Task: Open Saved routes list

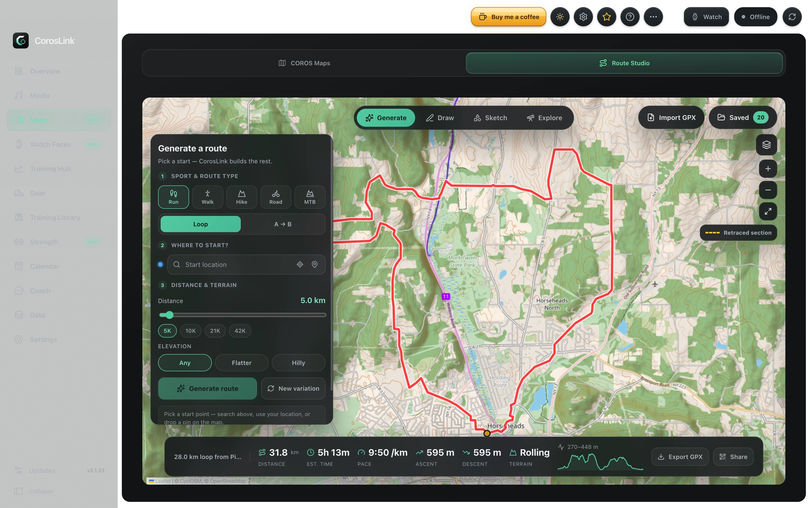Action: click(742, 118)
